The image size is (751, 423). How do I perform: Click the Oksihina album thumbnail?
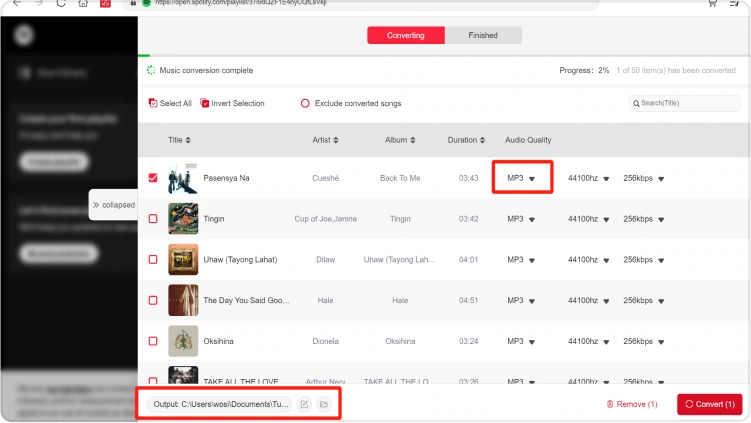point(183,341)
